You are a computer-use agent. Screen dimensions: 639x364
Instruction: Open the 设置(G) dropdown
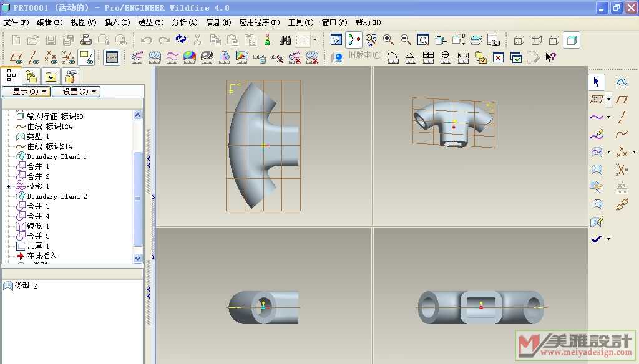point(76,92)
